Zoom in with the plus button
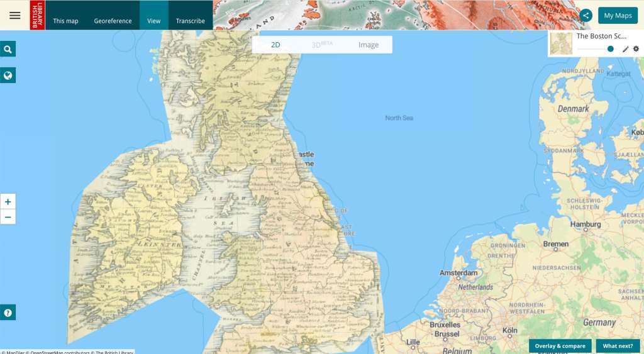Viewport: 644px width, 354px height. click(x=8, y=202)
